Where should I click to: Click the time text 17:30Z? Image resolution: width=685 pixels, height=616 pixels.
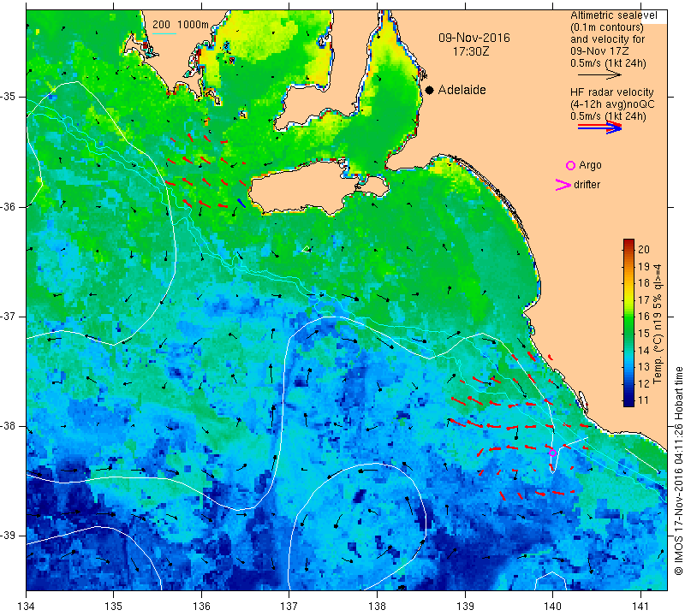pyautogui.click(x=470, y=51)
